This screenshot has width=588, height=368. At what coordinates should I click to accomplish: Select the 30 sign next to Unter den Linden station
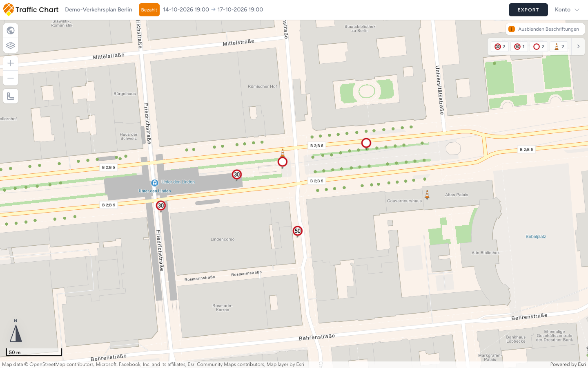237,175
